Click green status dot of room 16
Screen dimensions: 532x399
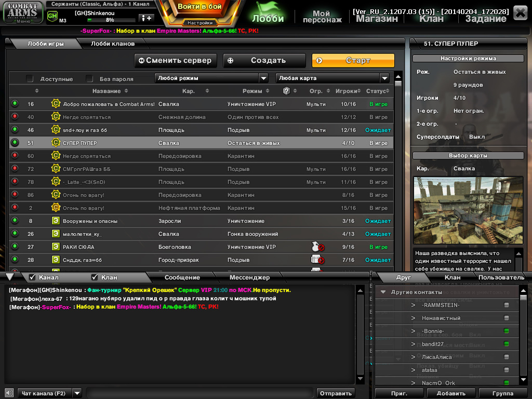(x=15, y=103)
